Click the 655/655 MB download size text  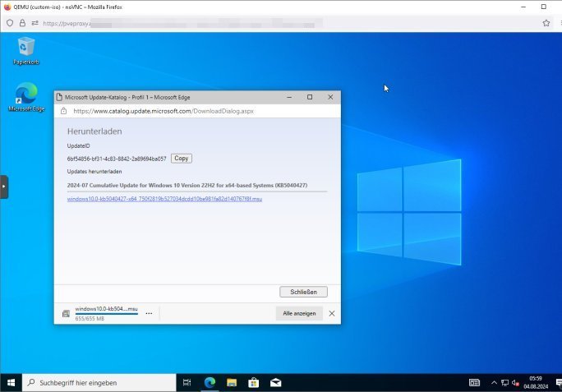90,319
